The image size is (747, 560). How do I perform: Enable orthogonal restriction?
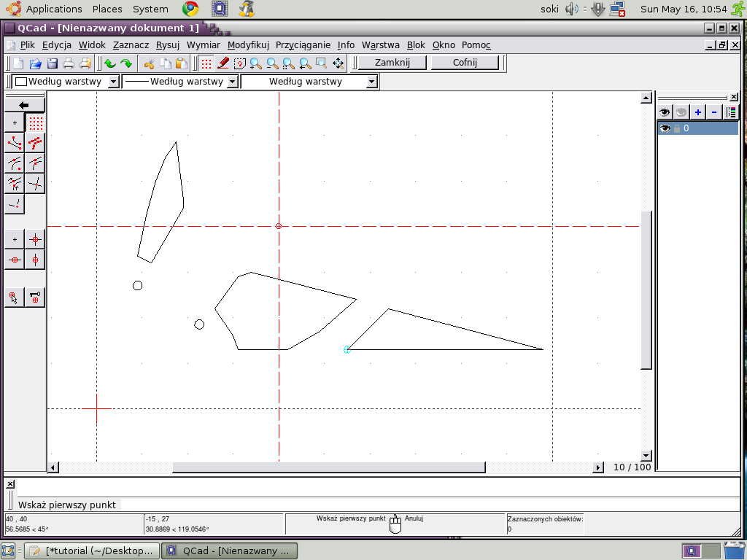coord(35,239)
